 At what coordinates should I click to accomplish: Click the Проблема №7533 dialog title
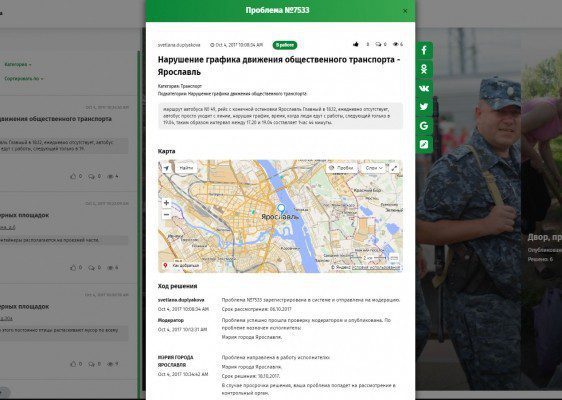(277, 10)
